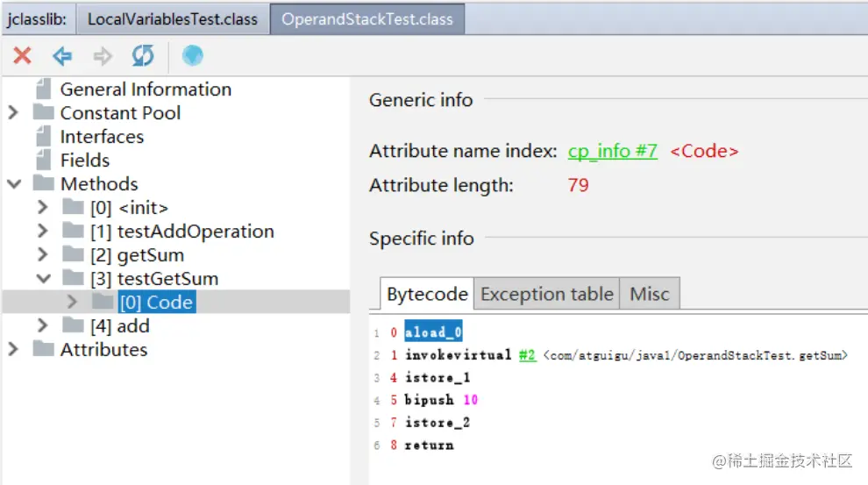
Task: Collapse the [3] testGetSum method
Action: pos(44,279)
